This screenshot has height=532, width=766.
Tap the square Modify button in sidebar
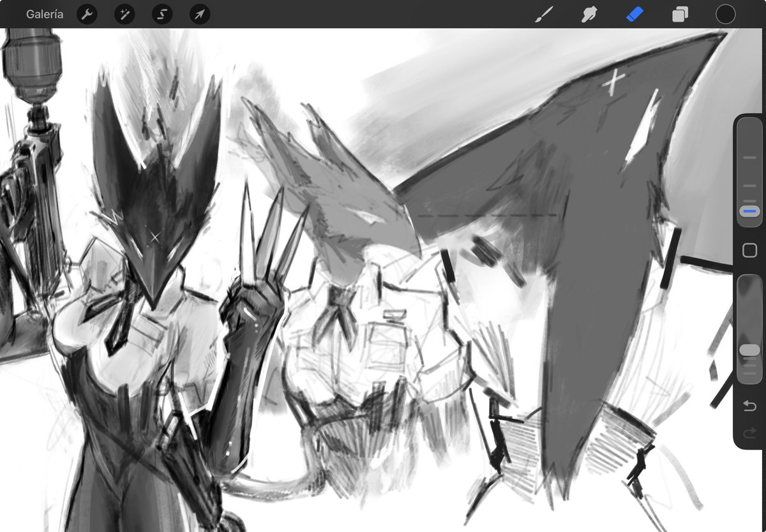(749, 250)
